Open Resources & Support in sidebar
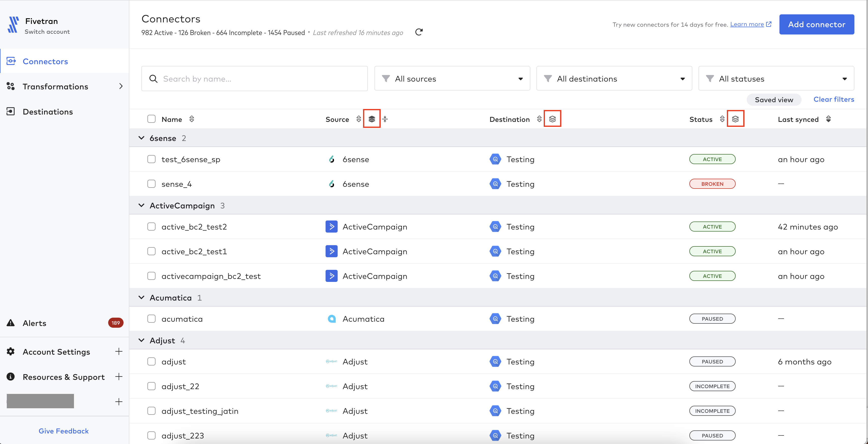The image size is (868, 444). click(64, 377)
